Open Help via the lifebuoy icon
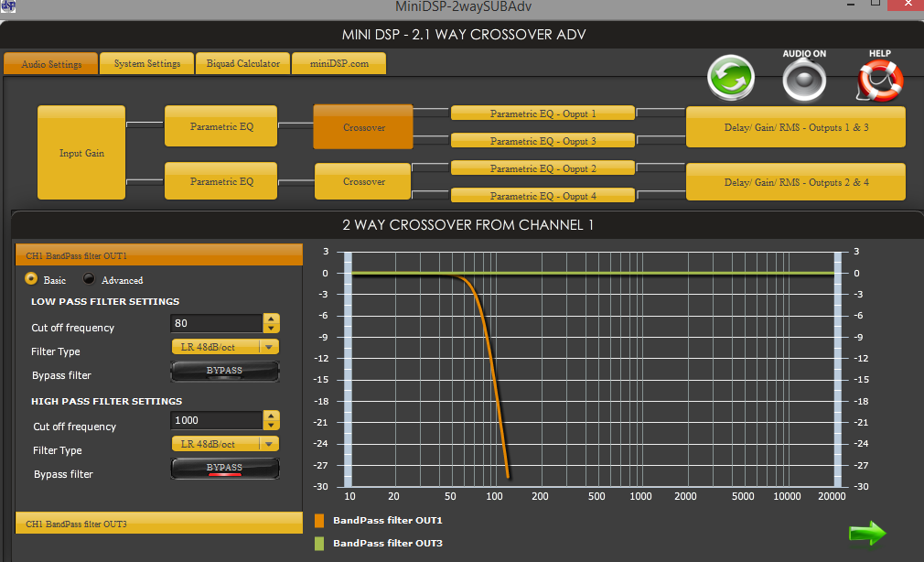This screenshot has width=924, height=562. (x=879, y=81)
